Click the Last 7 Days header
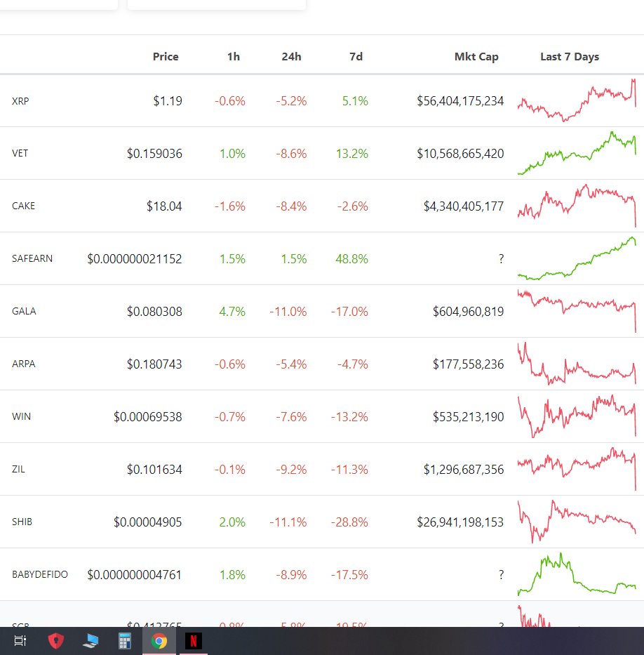Image resolution: width=644 pixels, height=655 pixels. click(x=570, y=56)
